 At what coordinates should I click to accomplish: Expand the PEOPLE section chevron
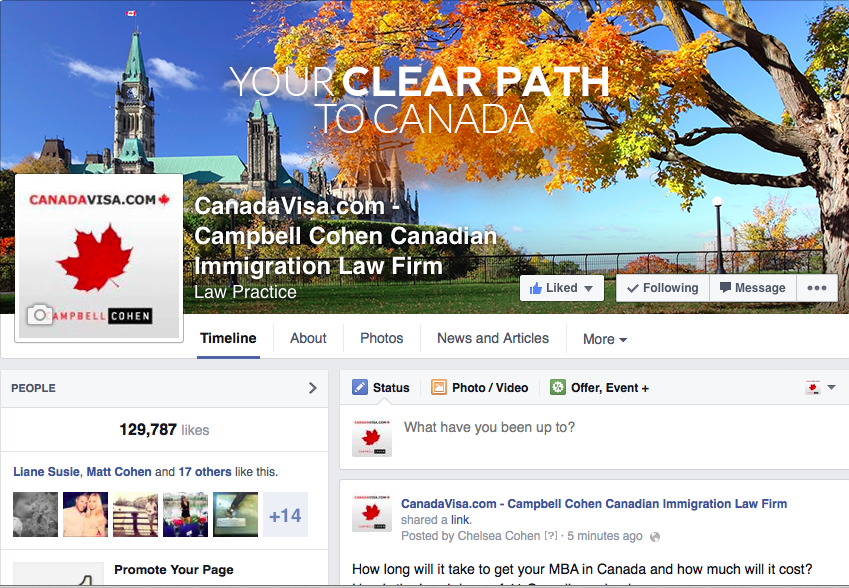pyautogui.click(x=312, y=388)
